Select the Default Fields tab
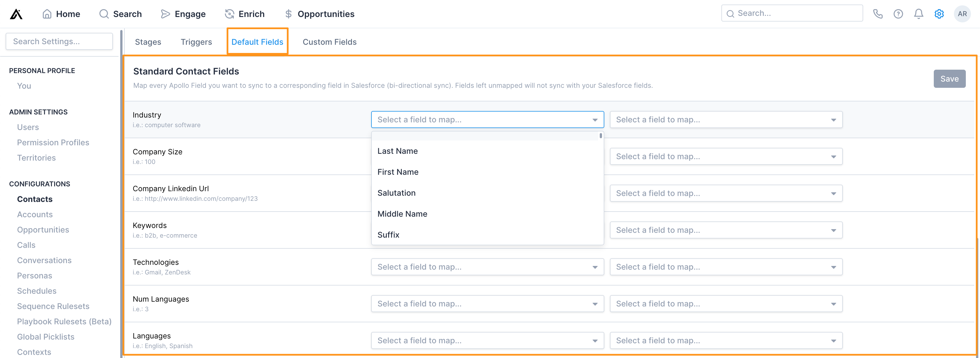This screenshot has height=358, width=980. [x=257, y=42]
